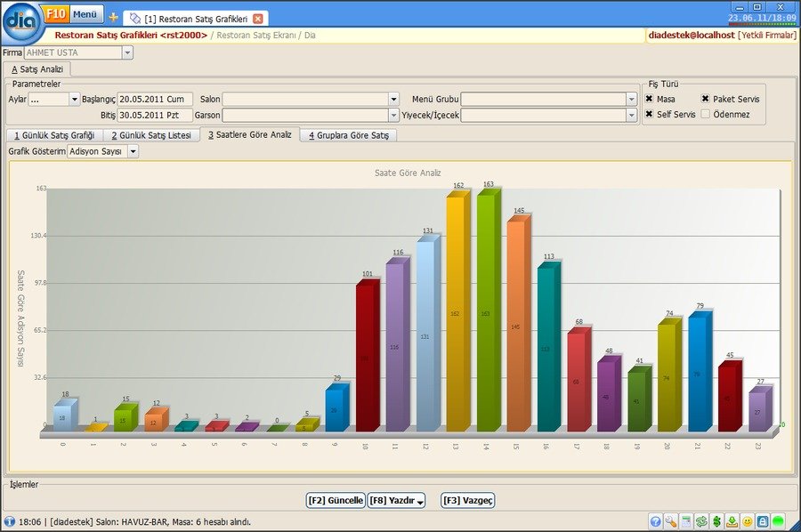801x532 pixels.
Task: Click the green connection status indicator
Action: point(778,521)
